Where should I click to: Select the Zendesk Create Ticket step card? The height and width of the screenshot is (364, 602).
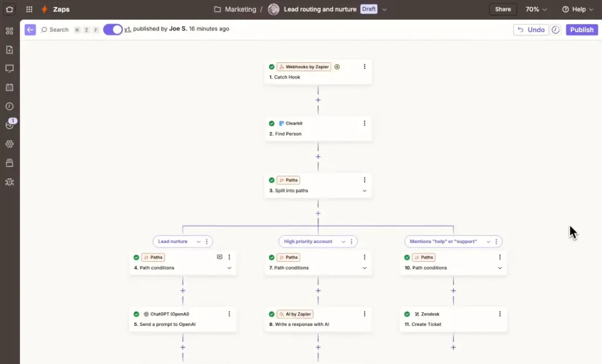(453, 319)
